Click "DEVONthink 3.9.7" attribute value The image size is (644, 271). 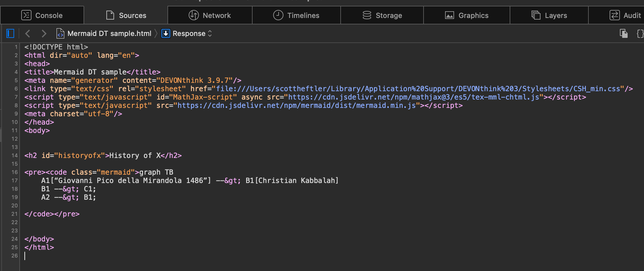coord(196,80)
